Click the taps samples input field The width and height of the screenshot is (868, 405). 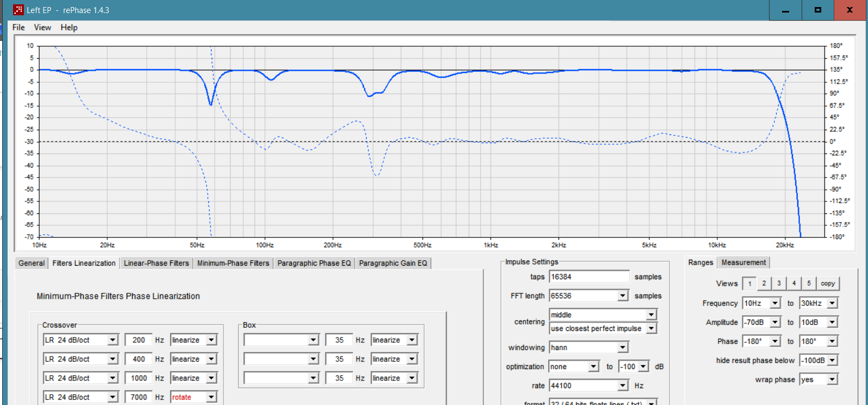click(x=588, y=277)
